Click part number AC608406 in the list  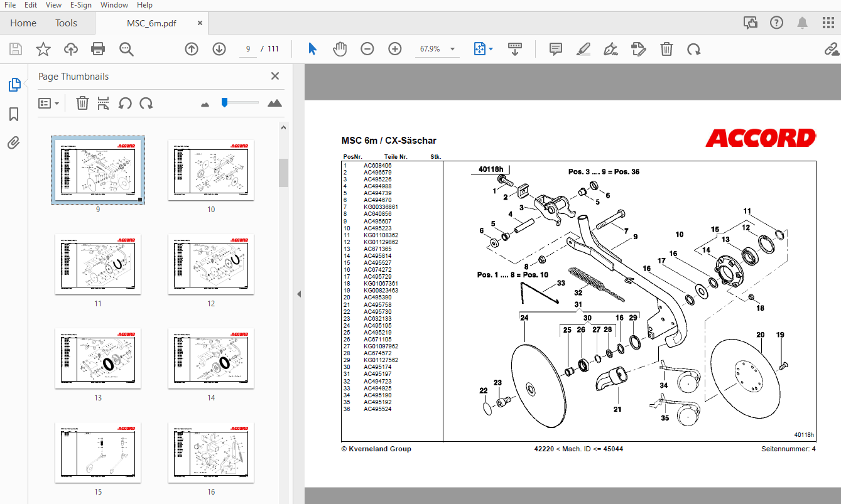[x=377, y=166]
